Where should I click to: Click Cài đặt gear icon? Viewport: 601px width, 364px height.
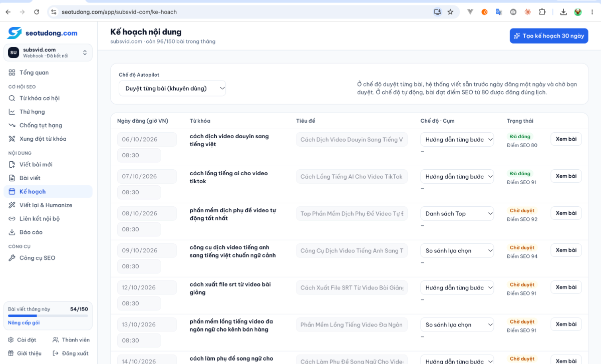tap(11, 340)
